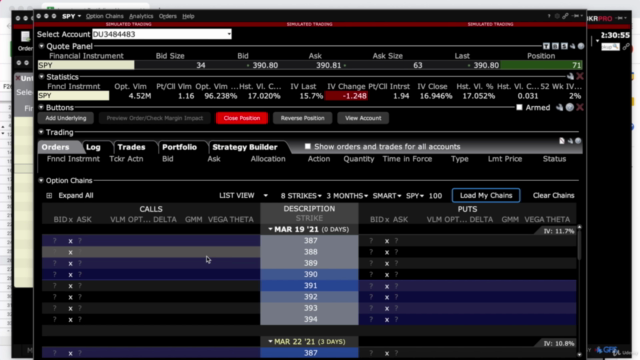Open the Orders menu
The image size is (640, 360).
tap(167, 16)
